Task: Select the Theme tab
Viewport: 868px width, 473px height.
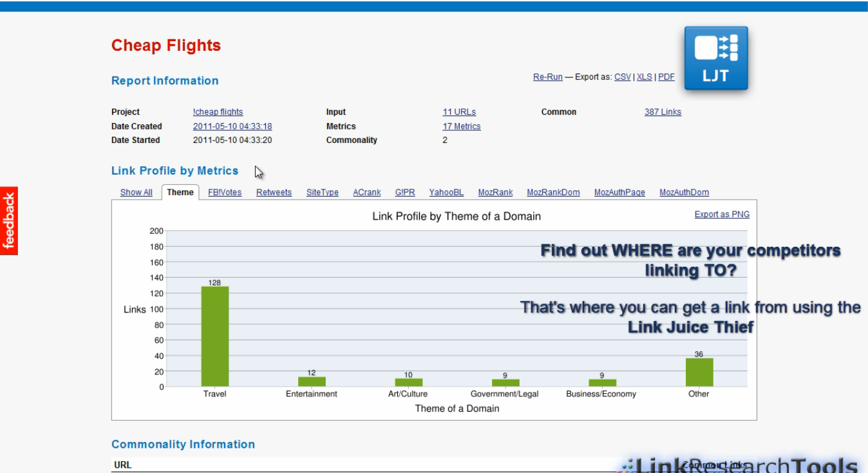Action: 180,192
